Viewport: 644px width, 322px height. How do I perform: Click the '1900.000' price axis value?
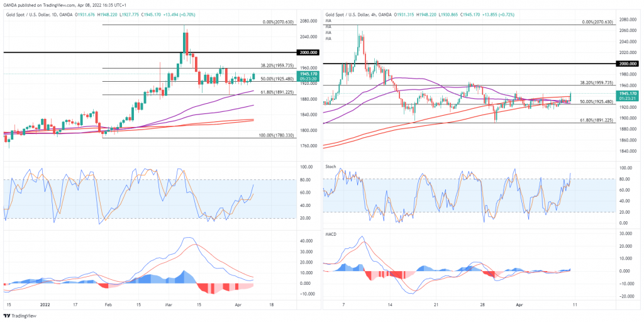pos(627,118)
